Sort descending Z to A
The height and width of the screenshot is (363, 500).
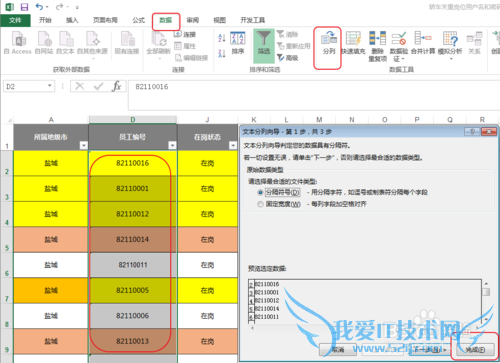click(x=222, y=53)
